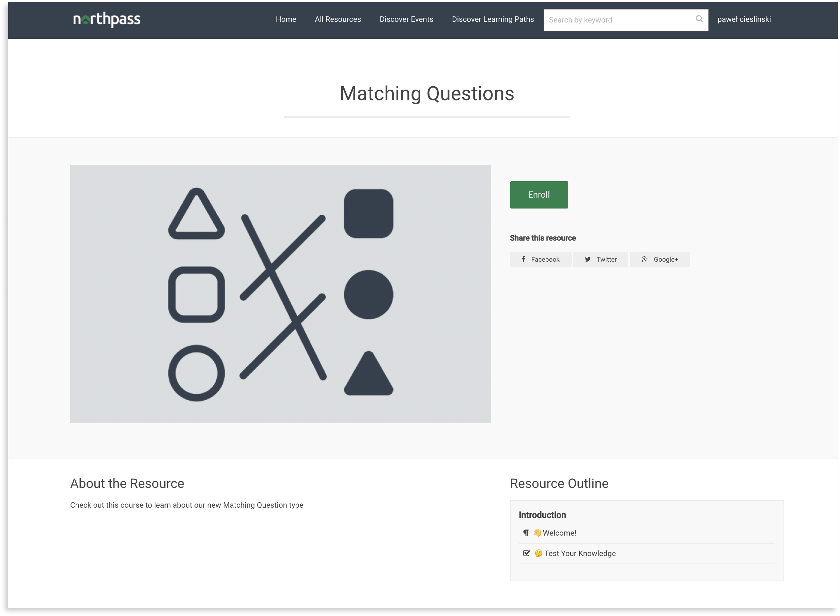Open paweł cieslinski user menu
The height and width of the screenshot is (616, 840).
click(x=744, y=19)
